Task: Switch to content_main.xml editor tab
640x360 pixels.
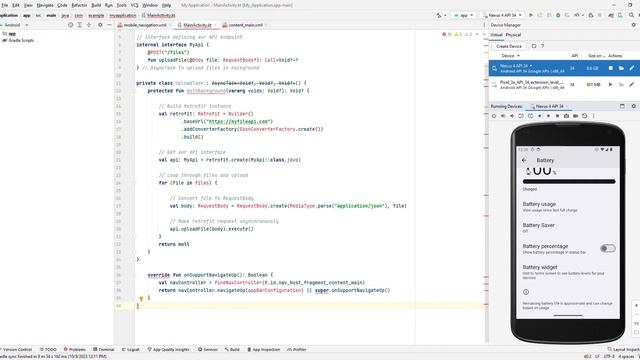Action: [245, 25]
